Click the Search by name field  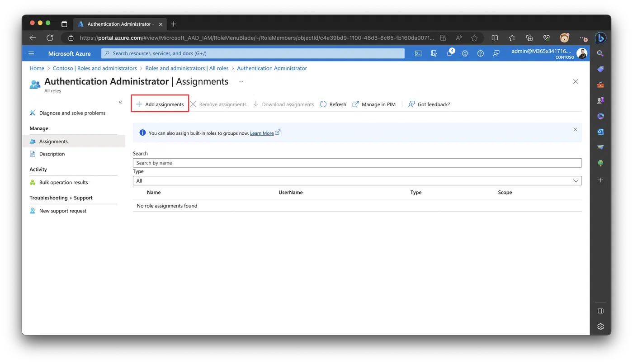point(357,163)
